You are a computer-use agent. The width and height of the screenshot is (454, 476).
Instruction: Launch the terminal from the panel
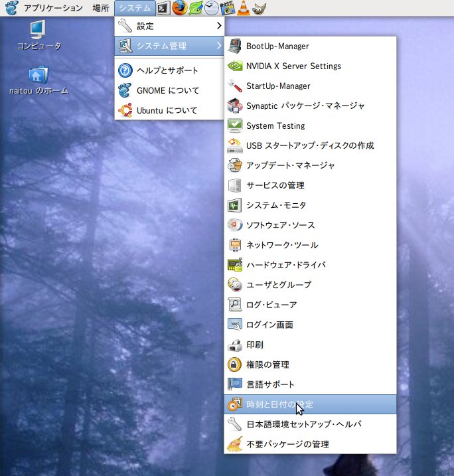click(163, 8)
